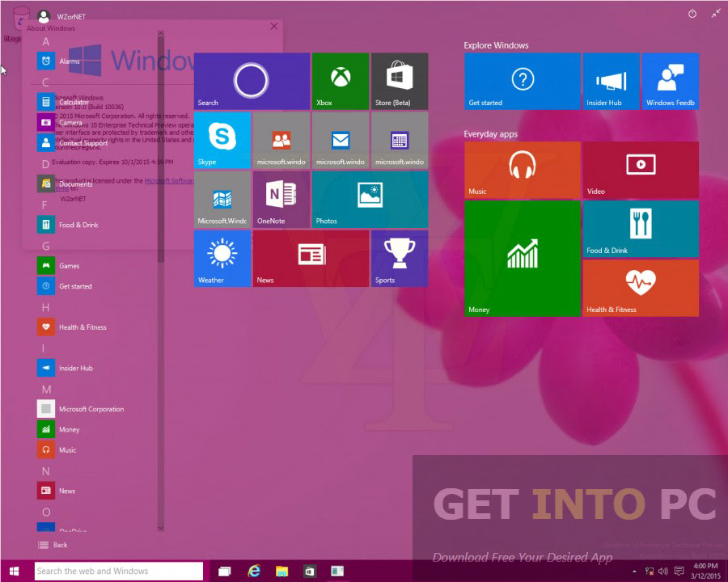This screenshot has width=728, height=582.
Task: Click the app list scrollbar thumb
Action: (161, 149)
